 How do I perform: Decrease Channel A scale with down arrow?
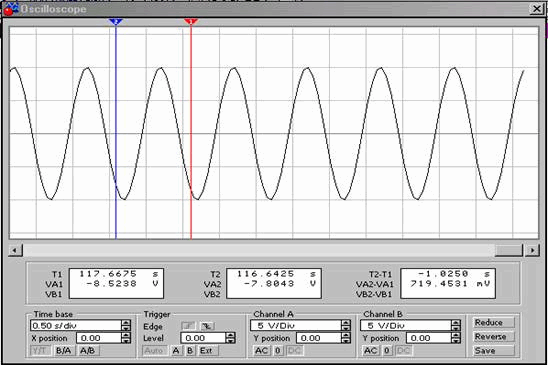click(x=346, y=329)
